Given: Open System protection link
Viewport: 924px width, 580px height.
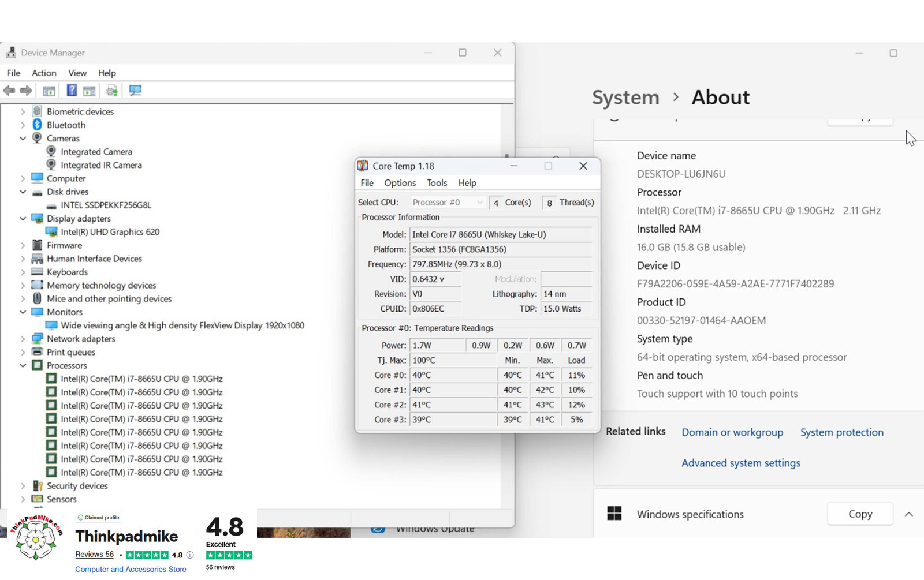Looking at the screenshot, I should coord(841,432).
